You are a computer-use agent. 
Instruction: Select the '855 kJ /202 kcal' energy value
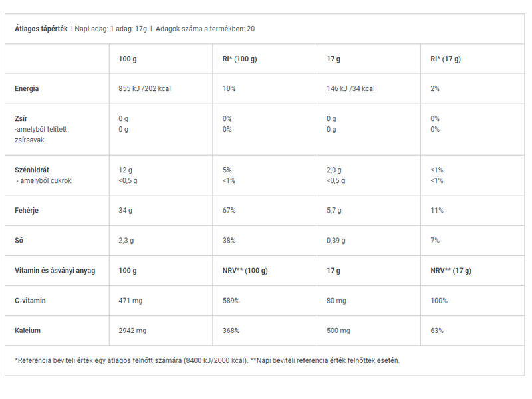coord(144,88)
